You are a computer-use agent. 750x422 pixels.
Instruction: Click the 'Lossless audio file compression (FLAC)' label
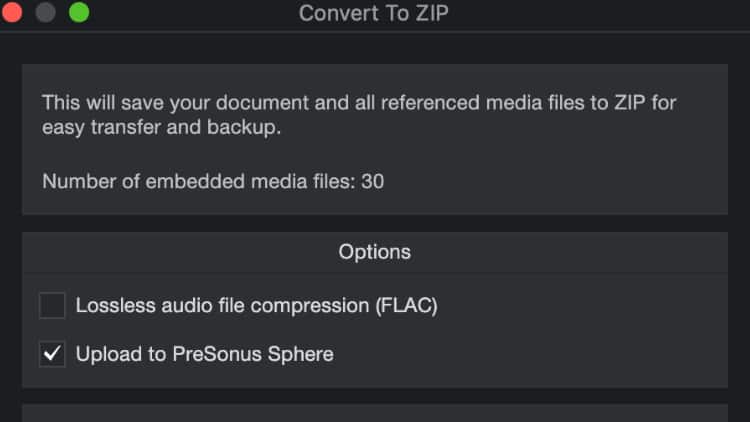[257, 306]
